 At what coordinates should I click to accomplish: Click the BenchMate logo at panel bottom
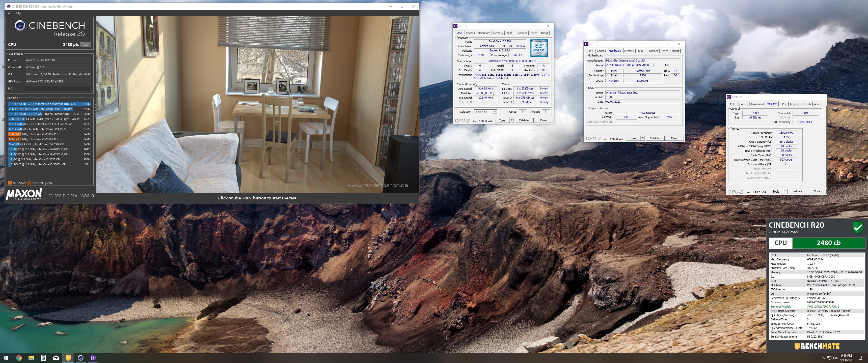tap(817, 346)
